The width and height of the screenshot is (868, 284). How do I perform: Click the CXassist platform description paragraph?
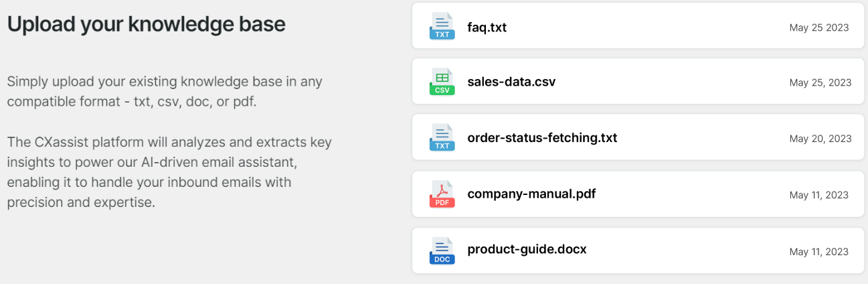point(169,172)
